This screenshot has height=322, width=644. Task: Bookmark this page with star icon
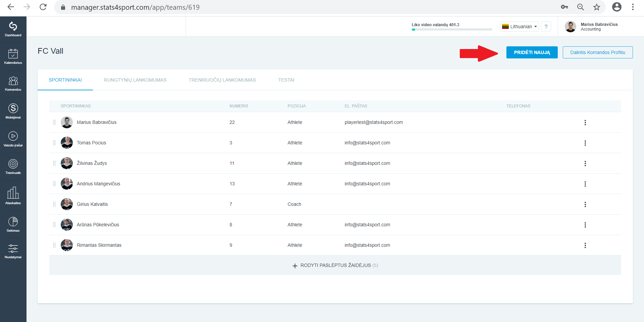coord(597,7)
